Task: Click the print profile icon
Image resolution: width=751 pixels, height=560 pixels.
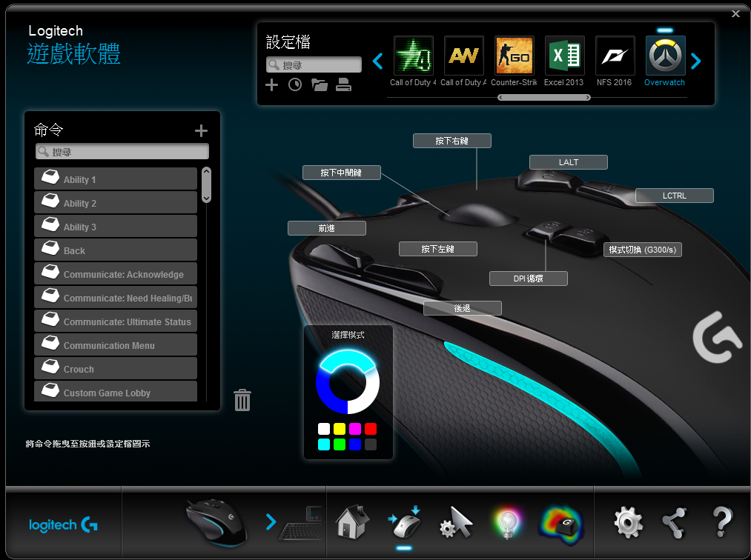Action: (343, 85)
